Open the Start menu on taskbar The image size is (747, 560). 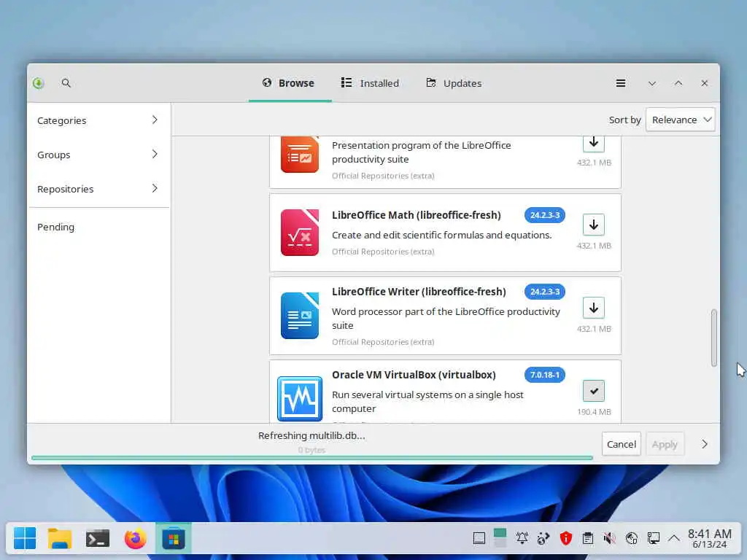[x=25, y=539]
